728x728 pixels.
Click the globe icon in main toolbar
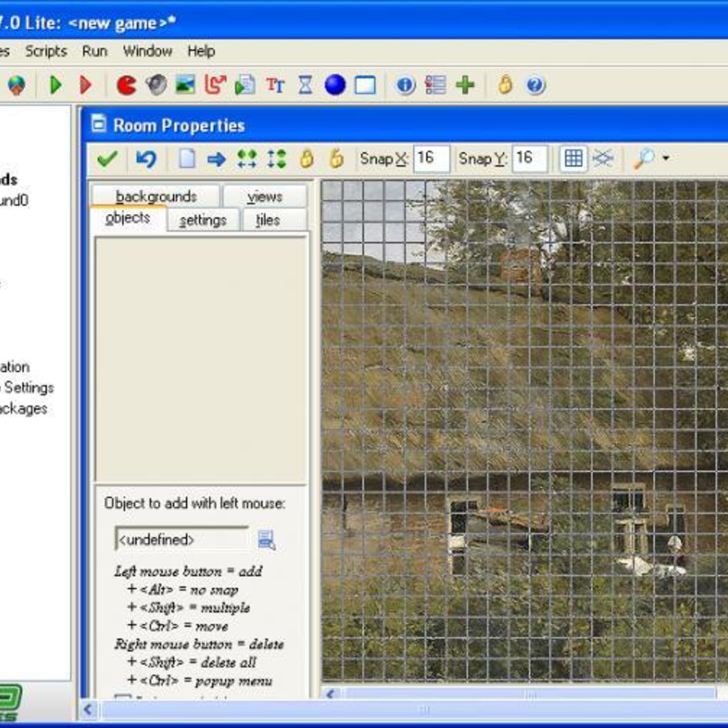(x=17, y=85)
